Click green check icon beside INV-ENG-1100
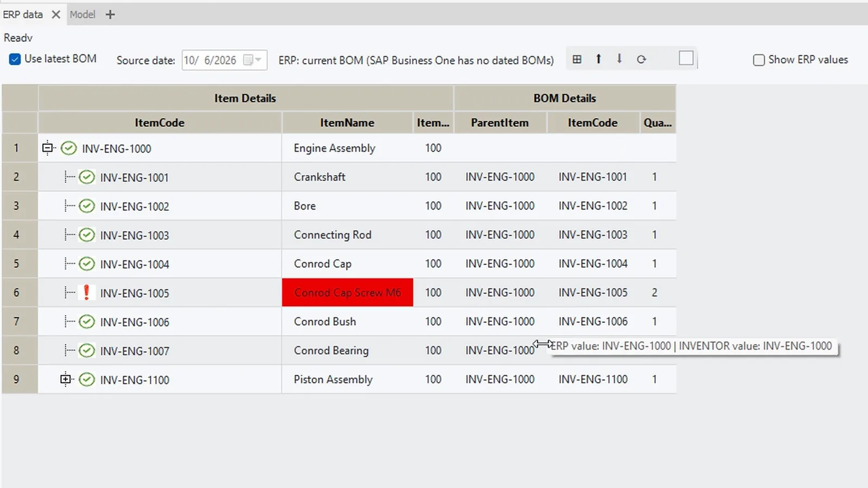This screenshot has width=868, height=488. coord(87,380)
